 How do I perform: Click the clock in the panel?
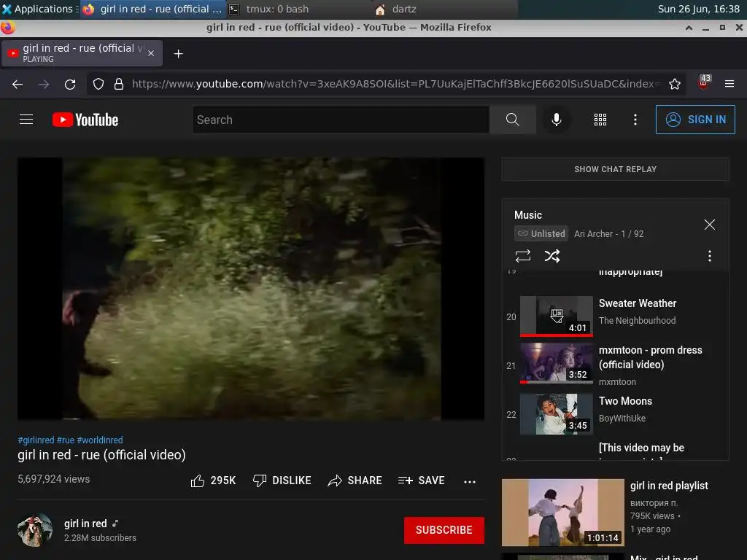click(x=698, y=9)
